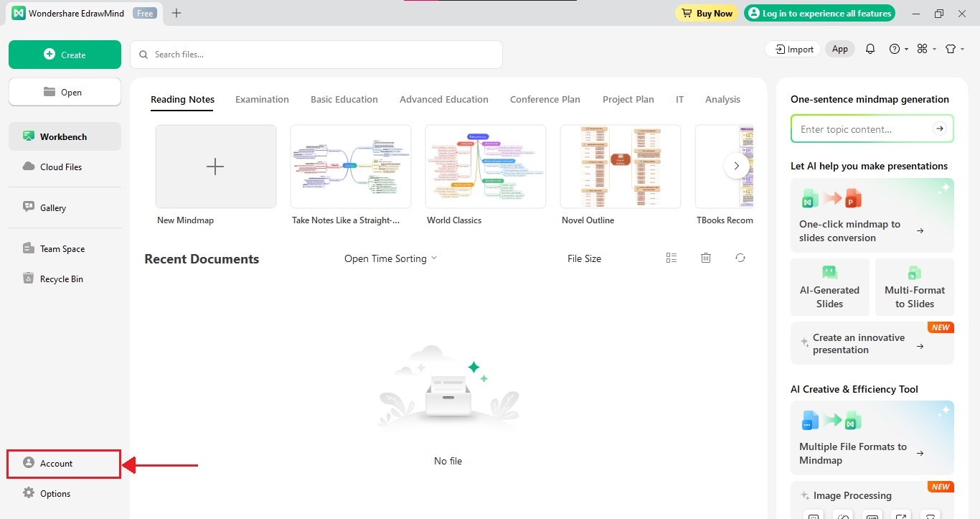Viewport: 980px width, 519px height.
Task: Click the New Mindmap blank thumbnail
Action: [215, 167]
